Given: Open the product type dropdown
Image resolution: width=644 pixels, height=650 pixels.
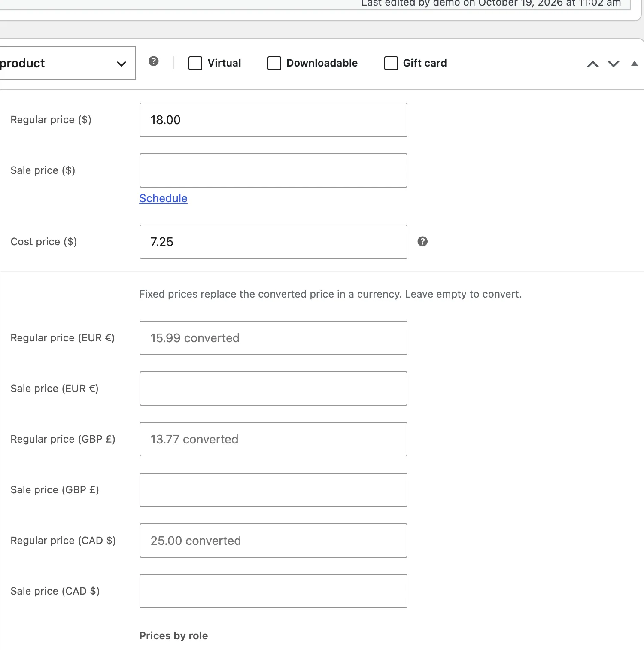Looking at the screenshot, I should pyautogui.click(x=67, y=63).
